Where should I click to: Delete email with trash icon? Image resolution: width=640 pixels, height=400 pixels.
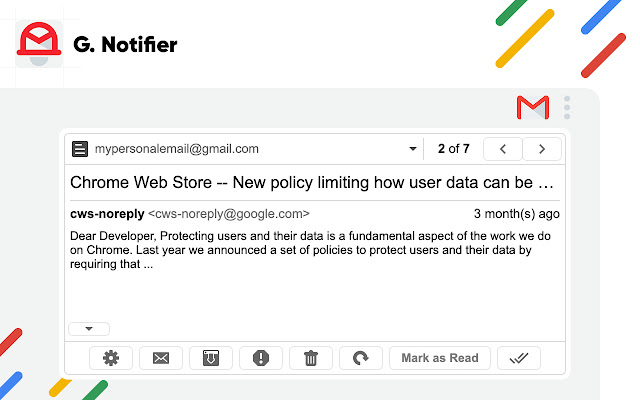[x=311, y=357]
